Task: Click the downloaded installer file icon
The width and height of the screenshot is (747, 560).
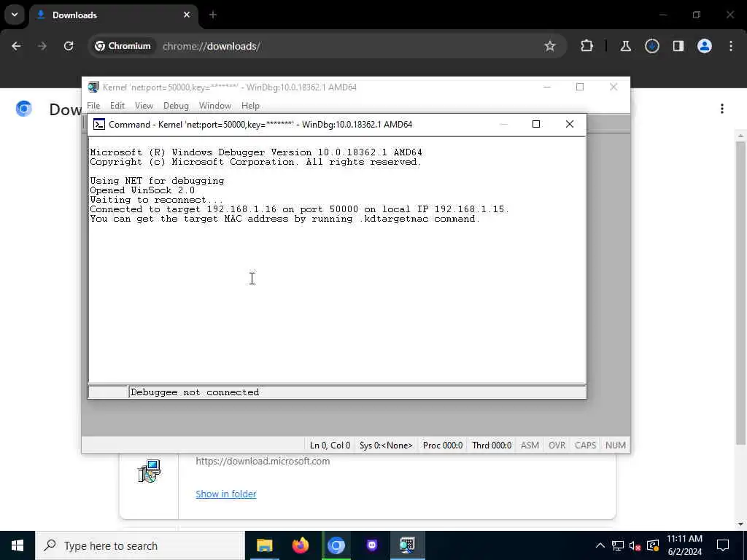Action: pyautogui.click(x=149, y=471)
